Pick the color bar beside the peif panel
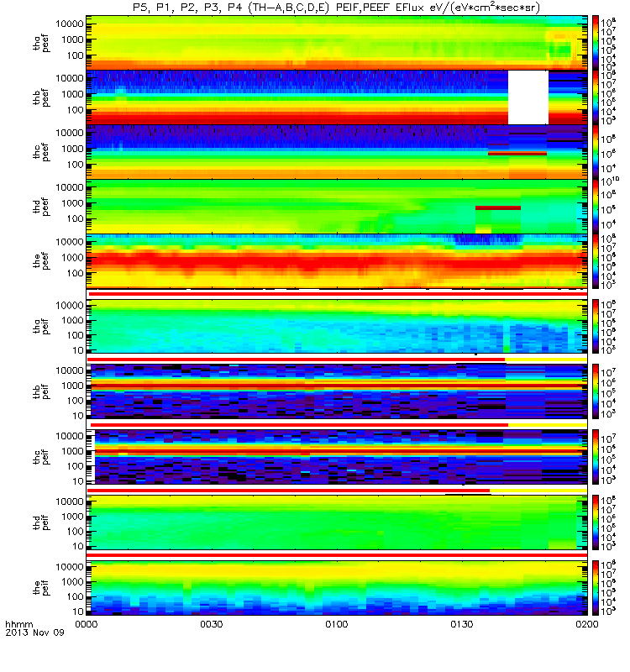The image size is (630, 672). point(596,587)
